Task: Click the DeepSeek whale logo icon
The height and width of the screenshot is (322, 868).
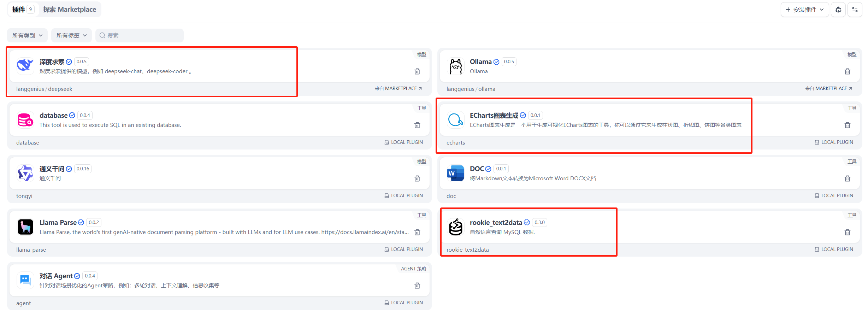Action: [25, 66]
